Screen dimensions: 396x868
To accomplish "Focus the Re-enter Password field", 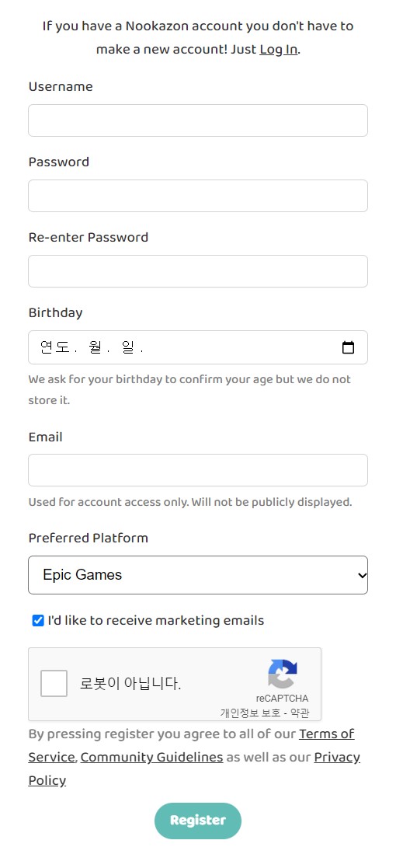I will tap(198, 270).
